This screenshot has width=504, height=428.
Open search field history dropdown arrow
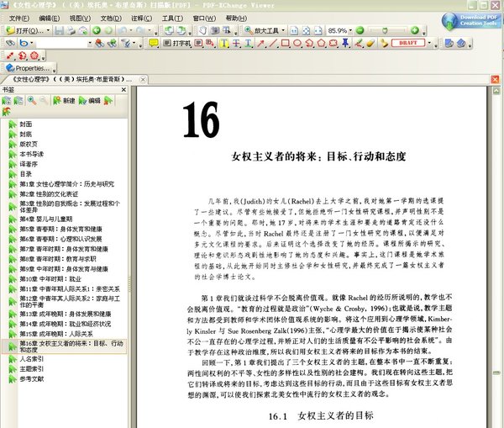tap(90, 43)
